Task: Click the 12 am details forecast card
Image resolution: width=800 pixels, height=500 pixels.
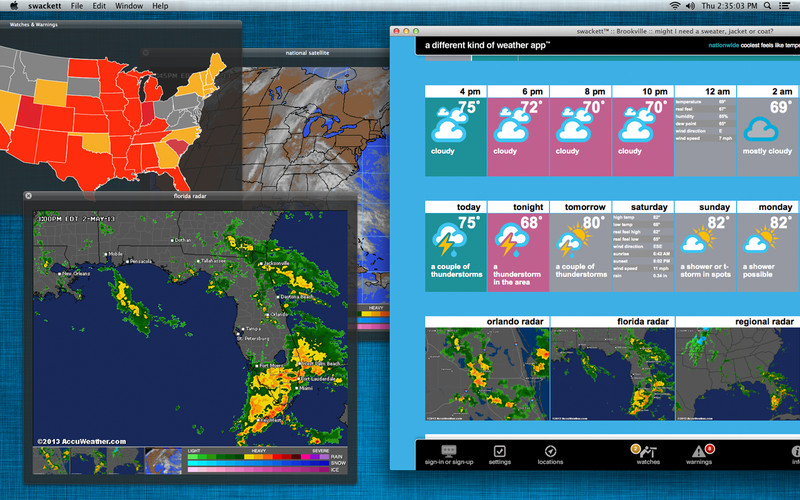Action: coord(705,131)
